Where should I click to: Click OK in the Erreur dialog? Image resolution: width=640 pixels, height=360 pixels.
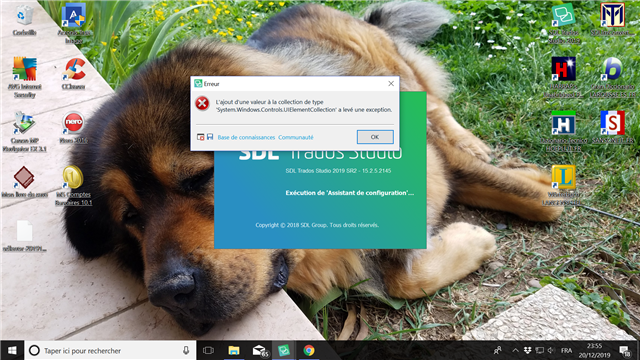(x=375, y=137)
